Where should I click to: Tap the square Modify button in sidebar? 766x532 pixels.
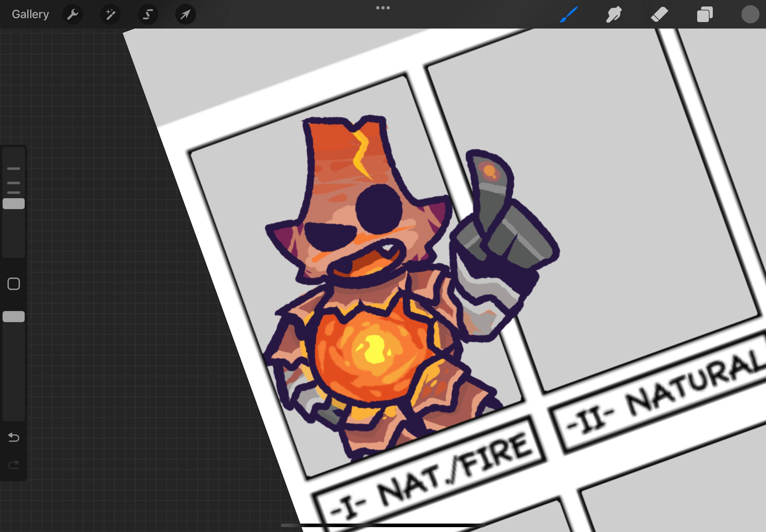click(14, 284)
